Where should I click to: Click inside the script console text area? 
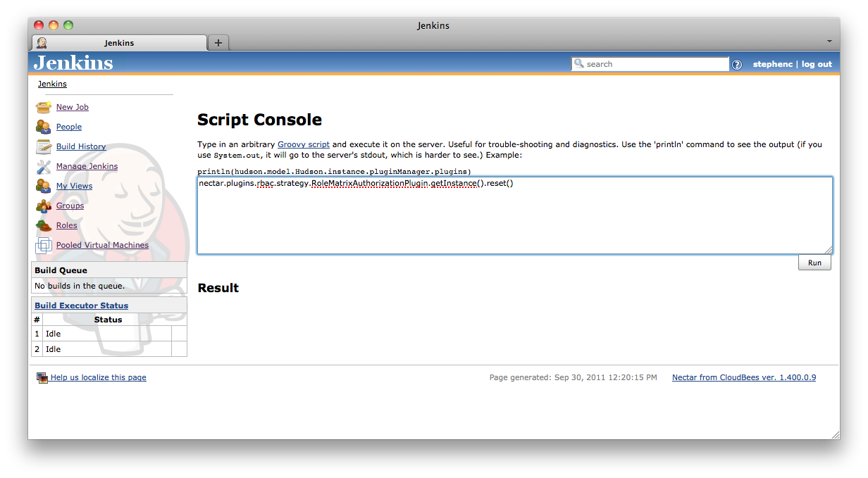pos(514,218)
